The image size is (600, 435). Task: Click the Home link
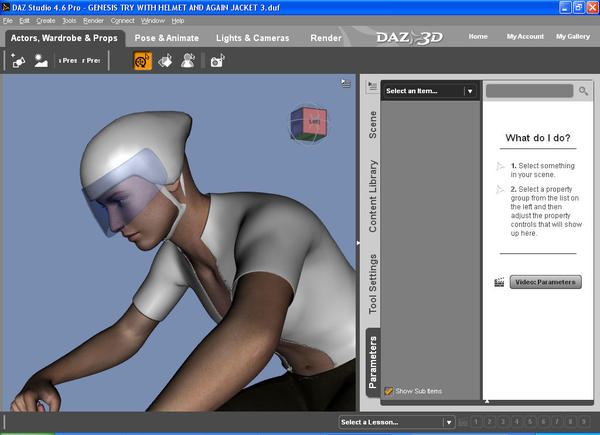coord(478,37)
